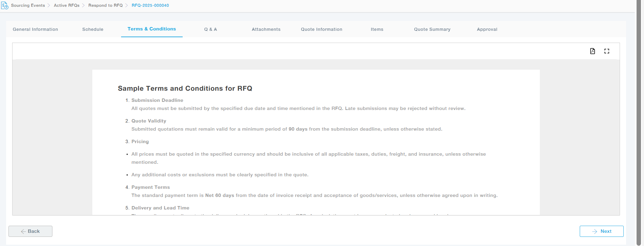Go to the Attachments tab

[266, 29]
